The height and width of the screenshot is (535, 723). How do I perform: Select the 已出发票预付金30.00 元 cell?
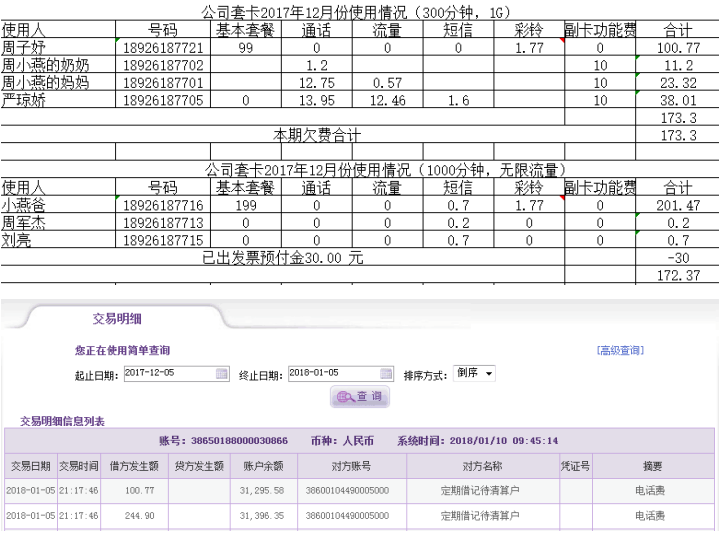click(x=282, y=258)
